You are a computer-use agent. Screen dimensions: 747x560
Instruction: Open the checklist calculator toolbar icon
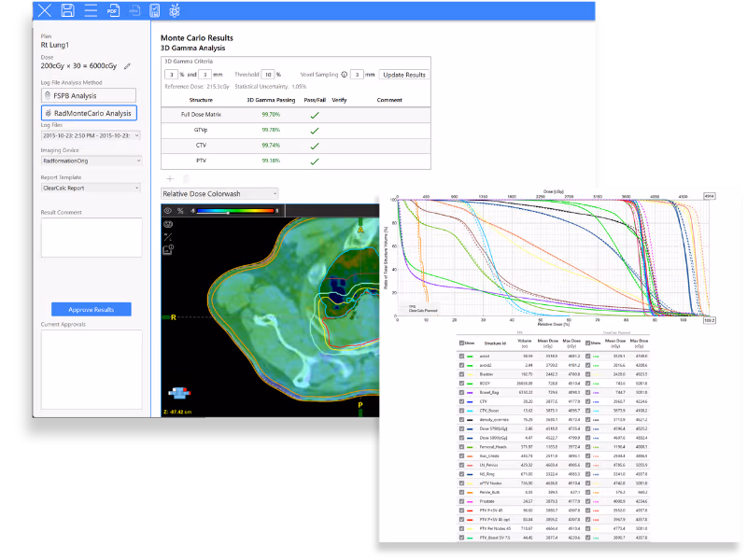tap(154, 10)
